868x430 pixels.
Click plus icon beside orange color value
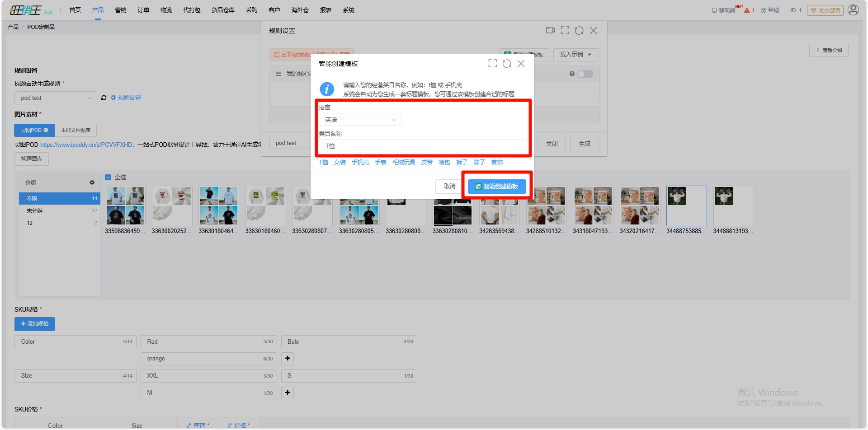tap(288, 359)
